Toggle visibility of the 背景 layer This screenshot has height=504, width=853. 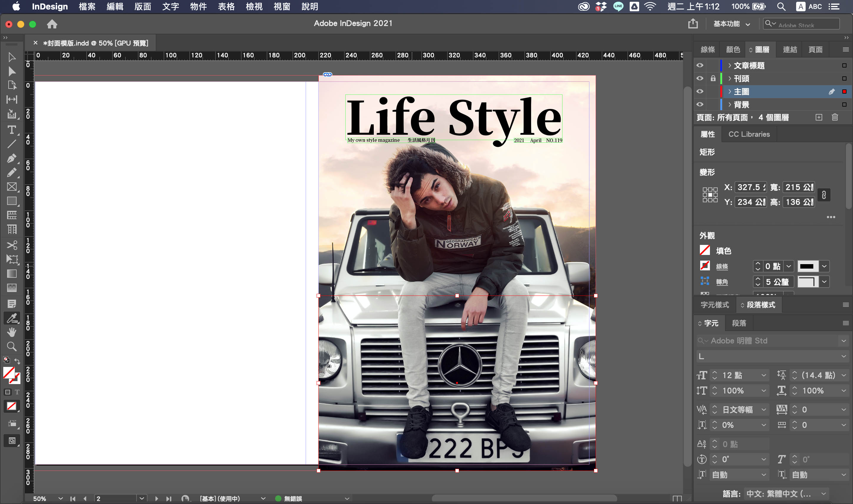700,104
